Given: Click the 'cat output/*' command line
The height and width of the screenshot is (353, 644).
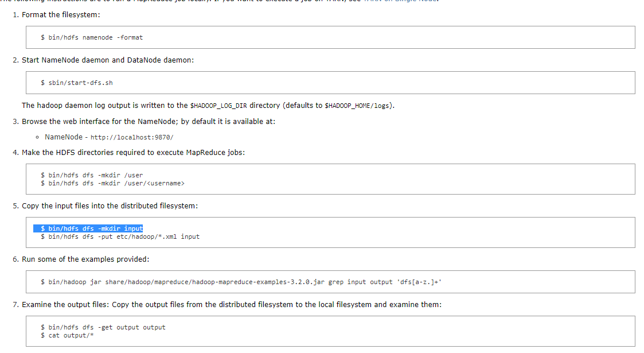Looking at the screenshot, I should click(x=67, y=335).
